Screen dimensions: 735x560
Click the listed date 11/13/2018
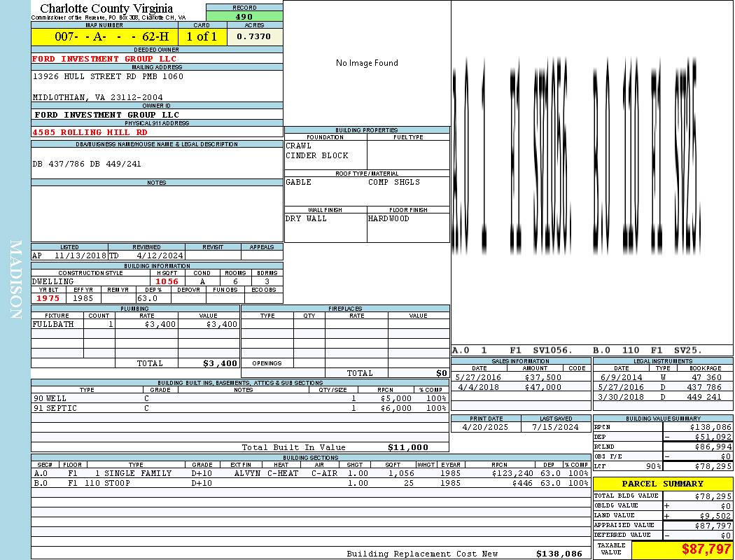coord(80,256)
